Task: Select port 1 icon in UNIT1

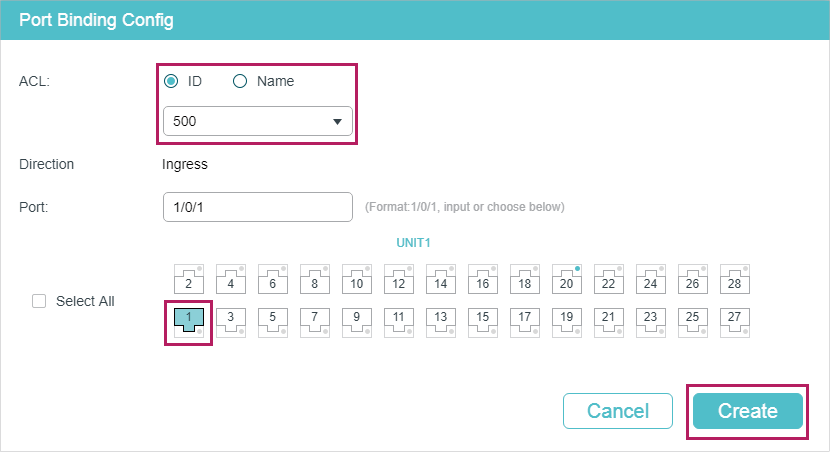Action: click(189, 320)
